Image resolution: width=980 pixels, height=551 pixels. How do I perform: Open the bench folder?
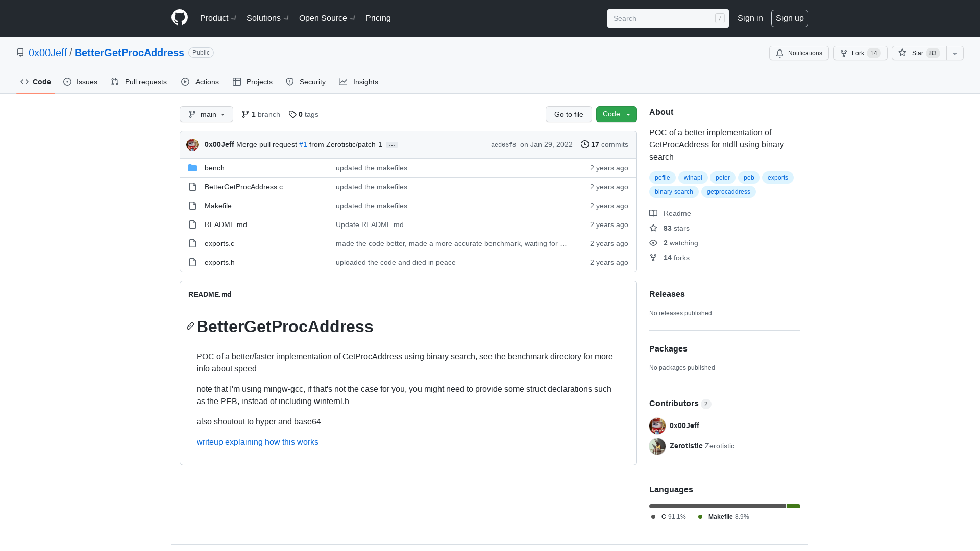[214, 168]
